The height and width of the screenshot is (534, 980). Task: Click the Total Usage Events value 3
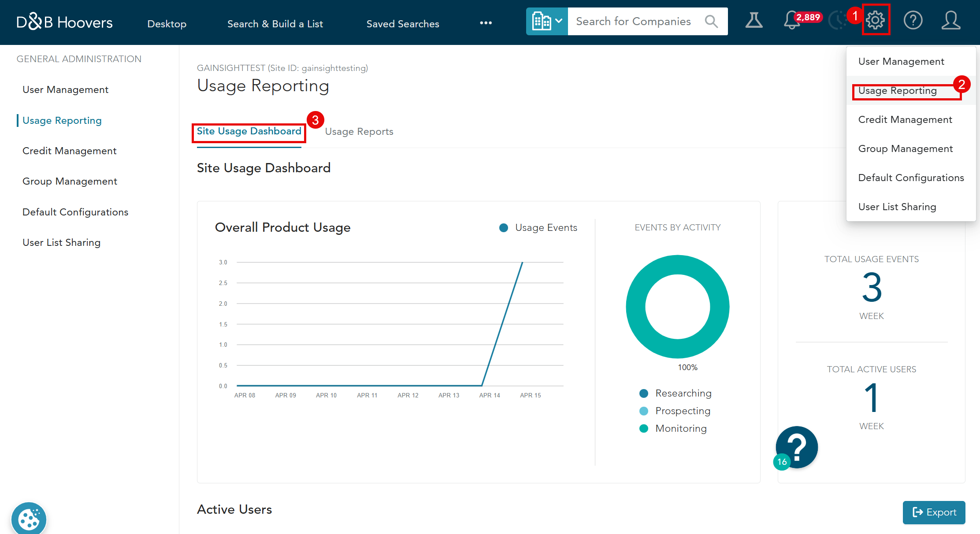872,288
